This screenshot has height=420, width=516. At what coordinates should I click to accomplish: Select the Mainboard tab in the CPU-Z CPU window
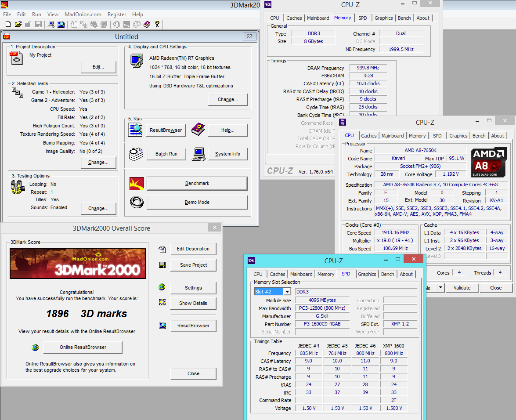click(x=393, y=136)
